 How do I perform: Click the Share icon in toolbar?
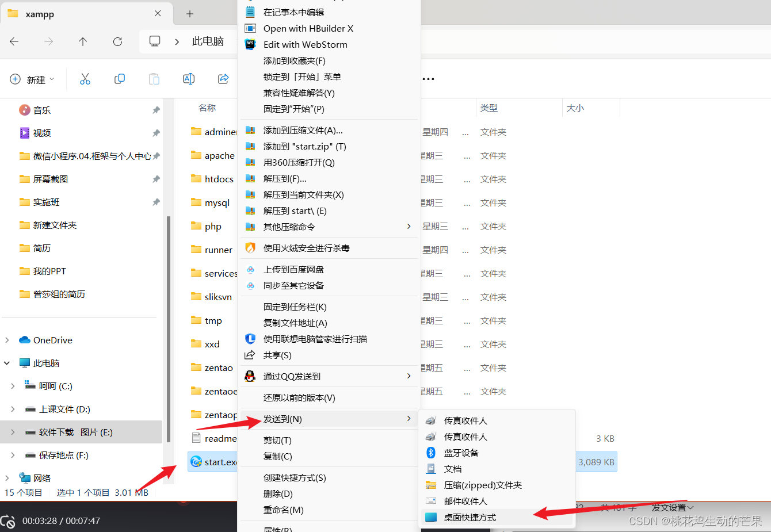(223, 79)
